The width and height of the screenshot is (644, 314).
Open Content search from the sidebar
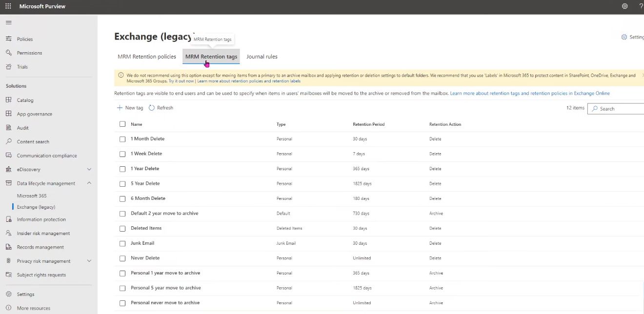coord(33,141)
